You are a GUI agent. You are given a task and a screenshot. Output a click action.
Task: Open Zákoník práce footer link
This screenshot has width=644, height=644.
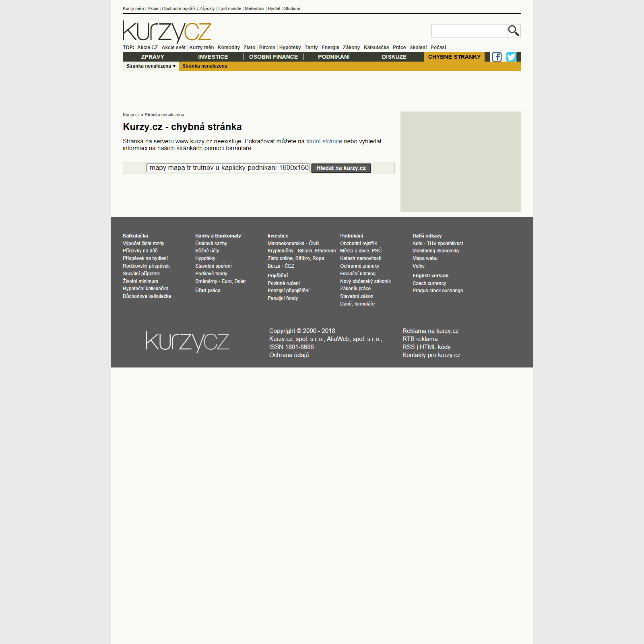tap(355, 289)
